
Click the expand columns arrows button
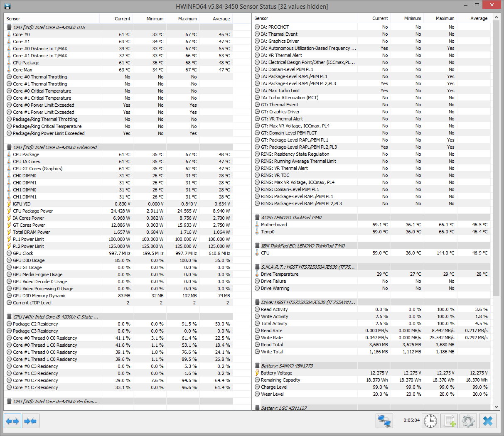[x=12, y=421]
